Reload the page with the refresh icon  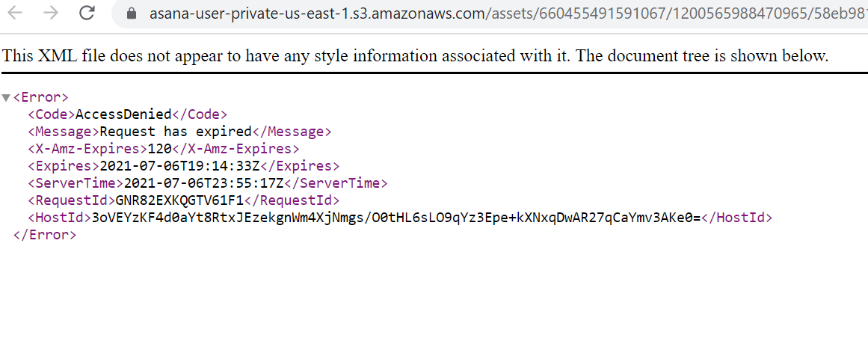coord(87,12)
